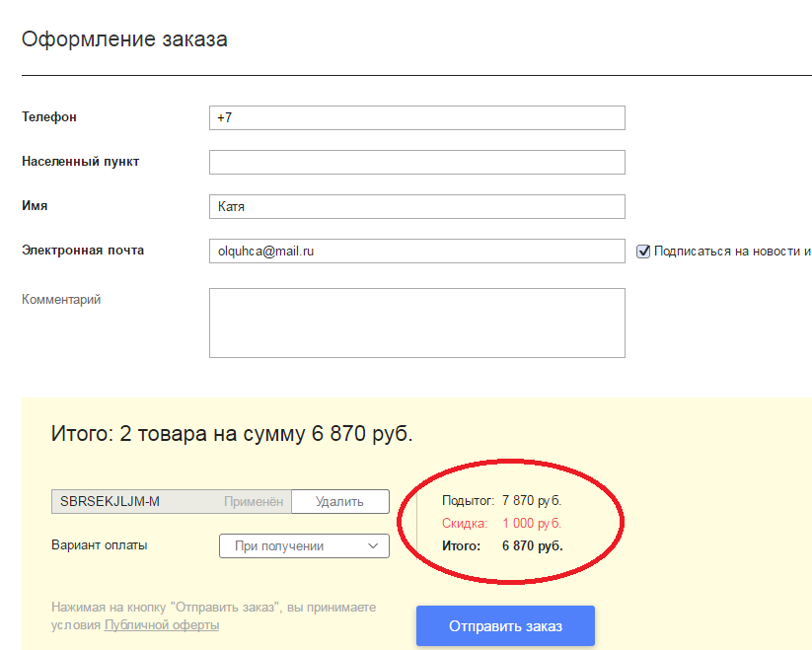Click the Электронная почта email field
This screenshot has height=650, width=812.
417,251
